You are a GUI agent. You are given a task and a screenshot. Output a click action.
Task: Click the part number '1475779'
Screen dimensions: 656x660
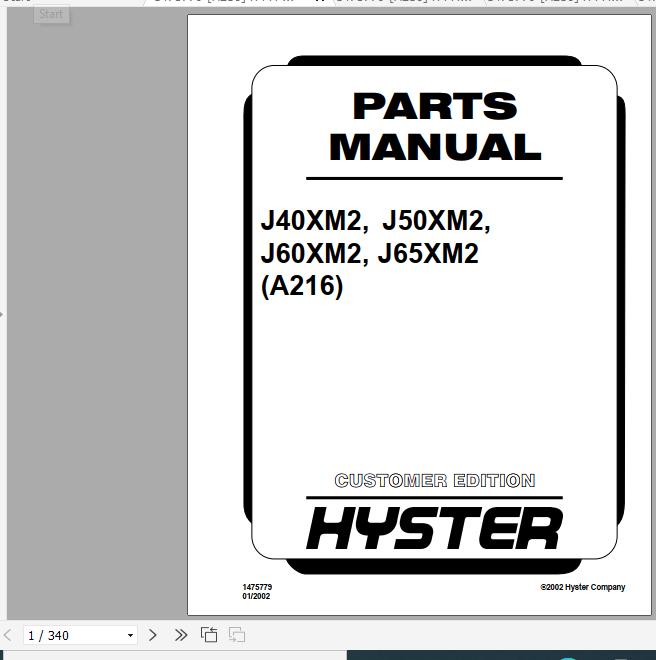click(257, 587)
